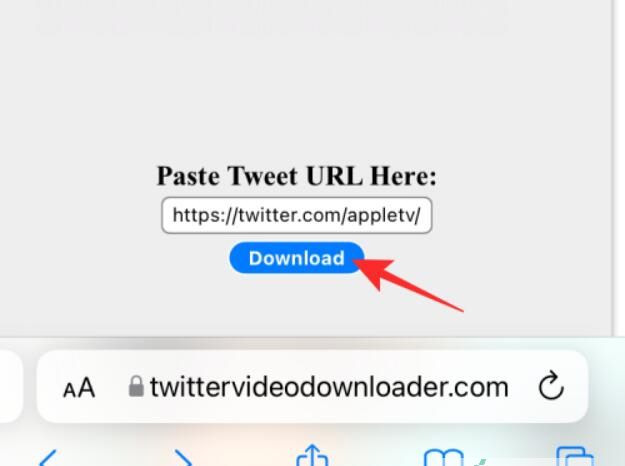The width and height of the screenshot is (625, 466).
Task: Click the "Paste Tweet URL Here:" heading
Action: [x=297, y=176]
